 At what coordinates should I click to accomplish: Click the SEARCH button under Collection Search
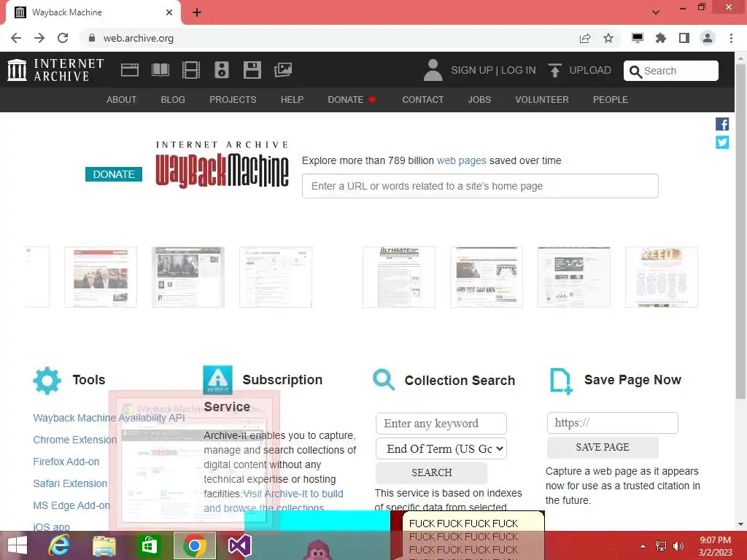[x=432, y=472]
